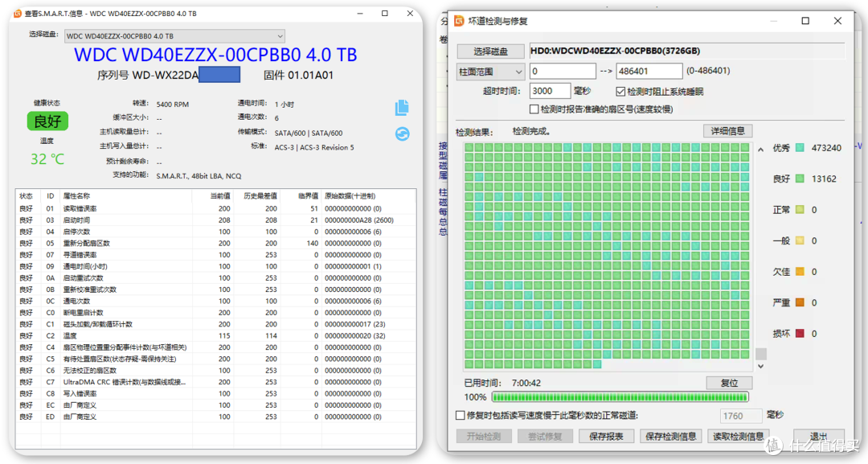Select the 通电时间(小时) attribute row

click(216, 266)
